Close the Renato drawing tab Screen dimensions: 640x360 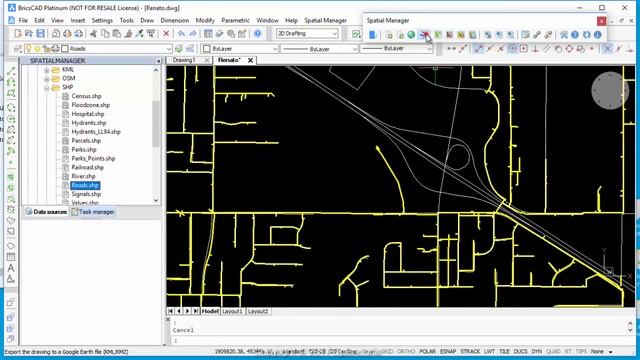[251, 60]
